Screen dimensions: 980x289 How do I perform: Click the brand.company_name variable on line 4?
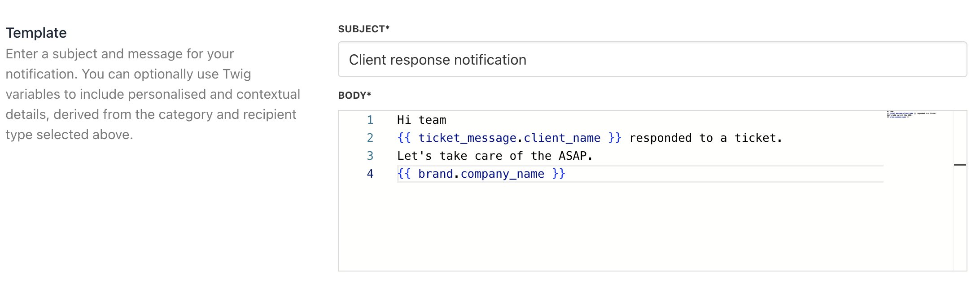coord(481,174)
